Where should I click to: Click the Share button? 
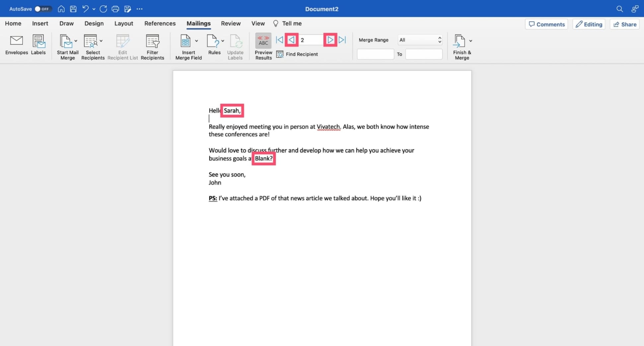624,24
